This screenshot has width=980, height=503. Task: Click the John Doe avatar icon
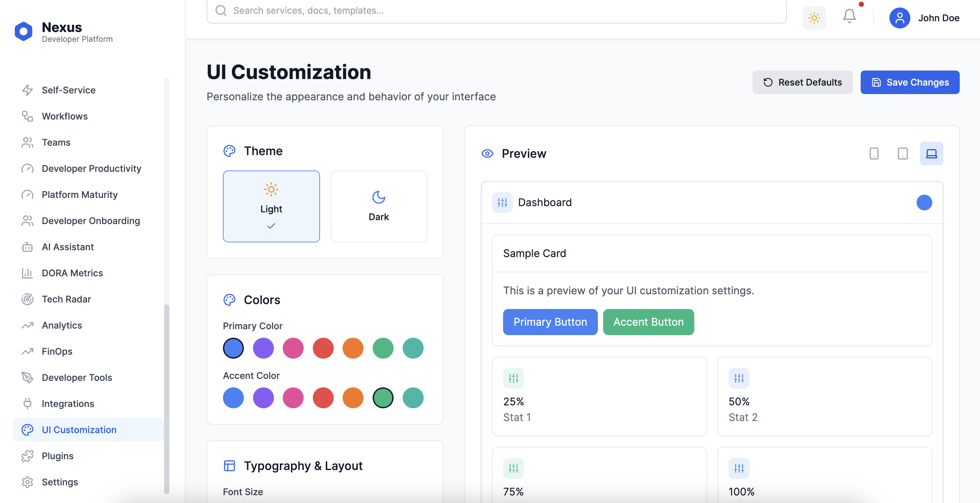click(x=899, y=18)
